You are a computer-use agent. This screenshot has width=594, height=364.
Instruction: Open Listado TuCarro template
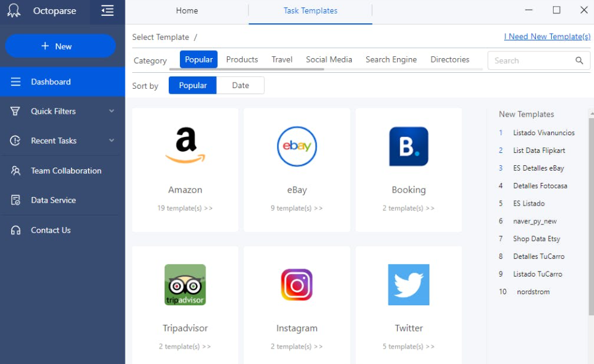coord(538,274)
